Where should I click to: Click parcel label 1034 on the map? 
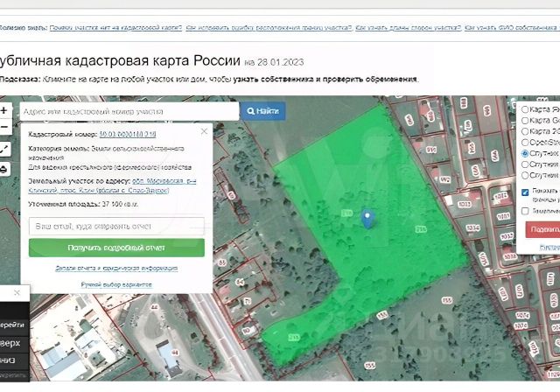coord(472,227)
